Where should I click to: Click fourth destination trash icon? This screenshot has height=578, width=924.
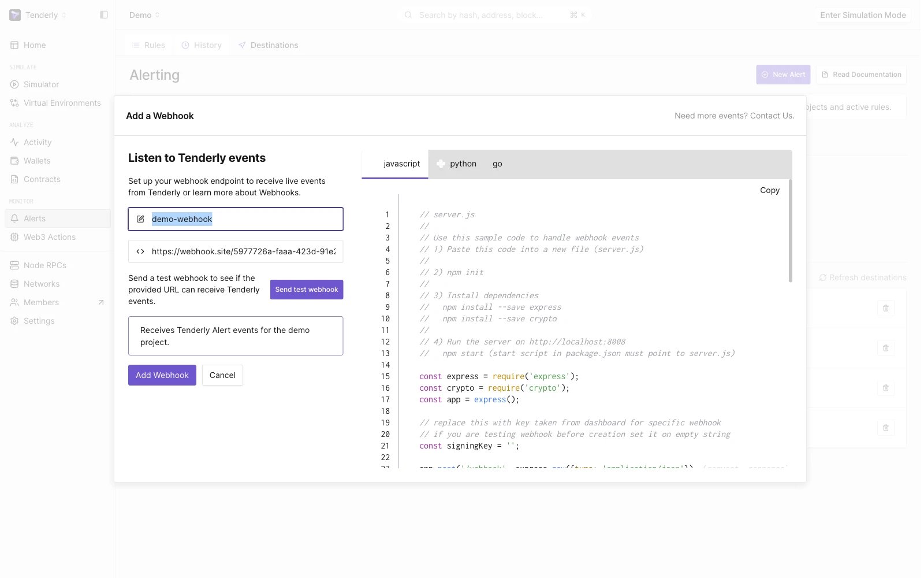(x=885, y=428)
